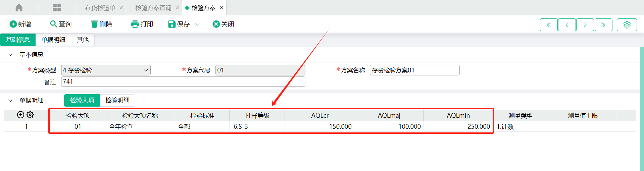Screen dimensions: 644x171
Task: Click the 100.000 cell
Action: point(389,126)
